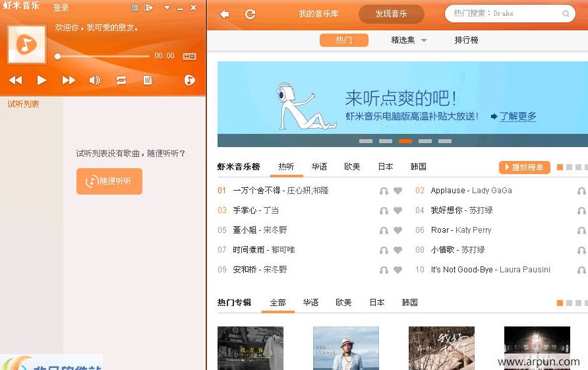Click headphone icon for 一万个舍不得
The image size is (588, 370).
pyautogui.click(x=384, y=191)
